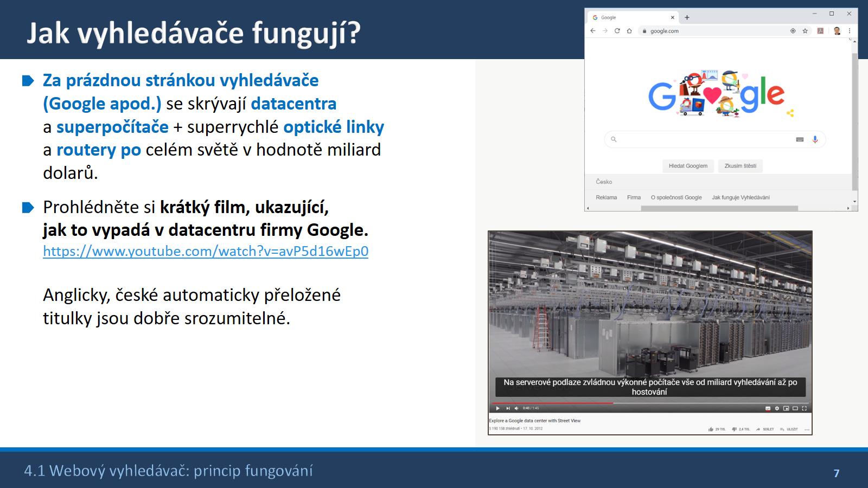
Task: Share the Google doodle via yellow icon
Action: (x=790, y=113)
